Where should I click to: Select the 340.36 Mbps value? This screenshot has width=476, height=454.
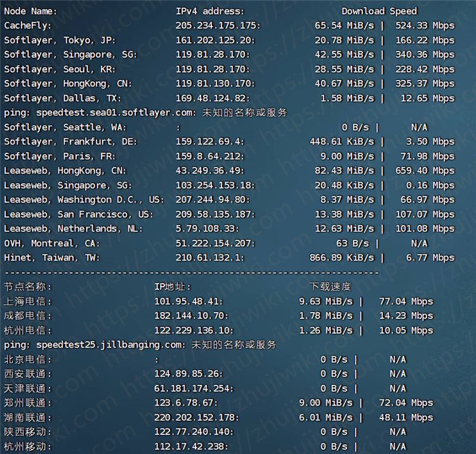click(x=425, y=55)
